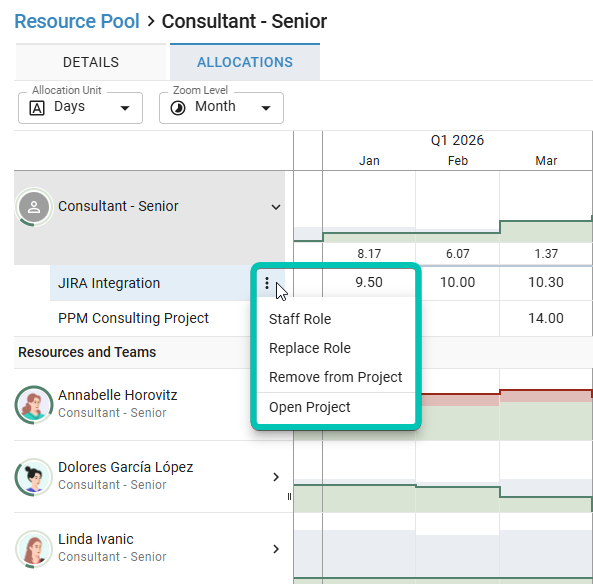This screenshot has width=593, height=584.
Task: Select Remove from Project menu entry
Action: pos(335,377)
